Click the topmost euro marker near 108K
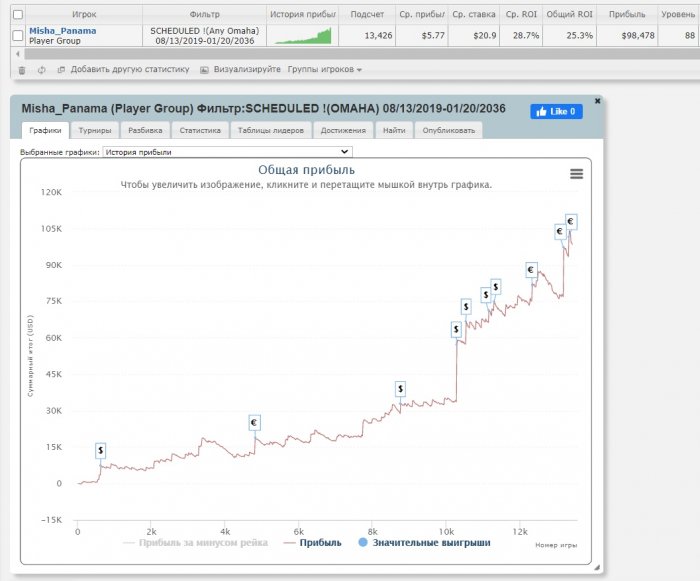 (571, 222)
